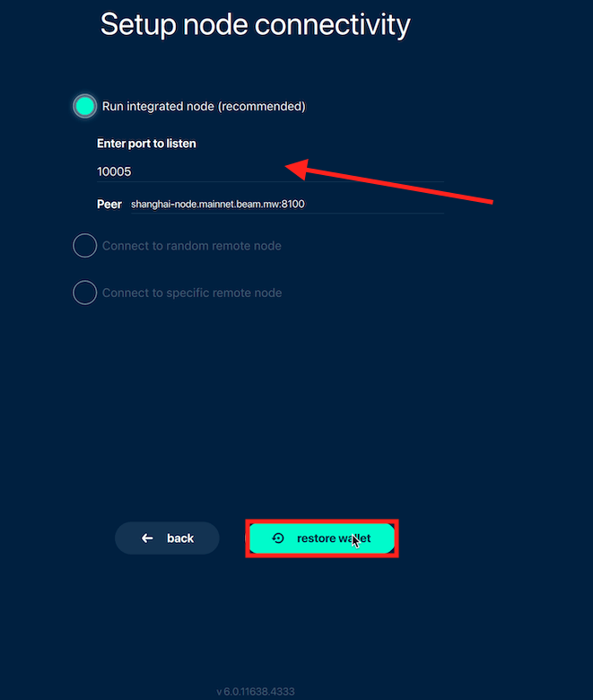
Task: Choose the Connect to specific remote node radio
Action: (x=84, y=293)
